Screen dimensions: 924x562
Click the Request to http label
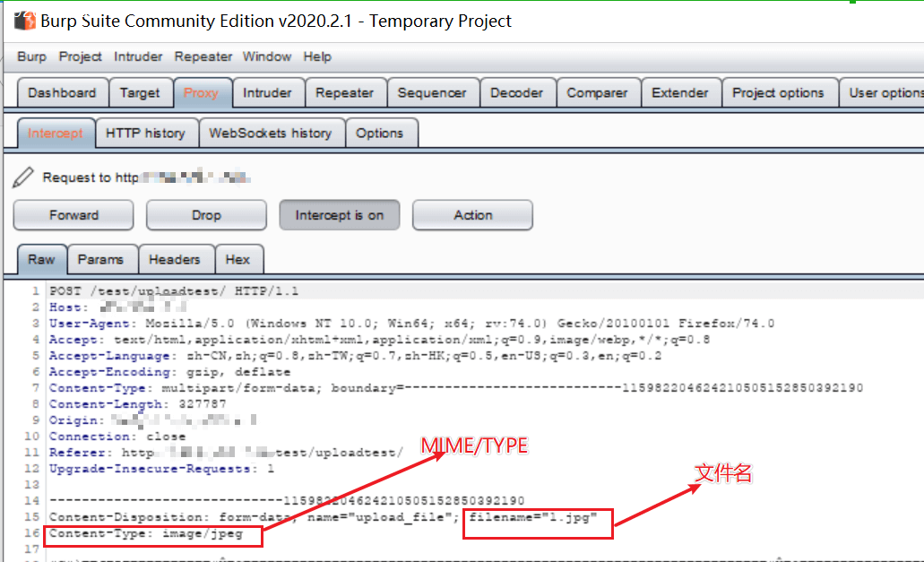point(91,177)
